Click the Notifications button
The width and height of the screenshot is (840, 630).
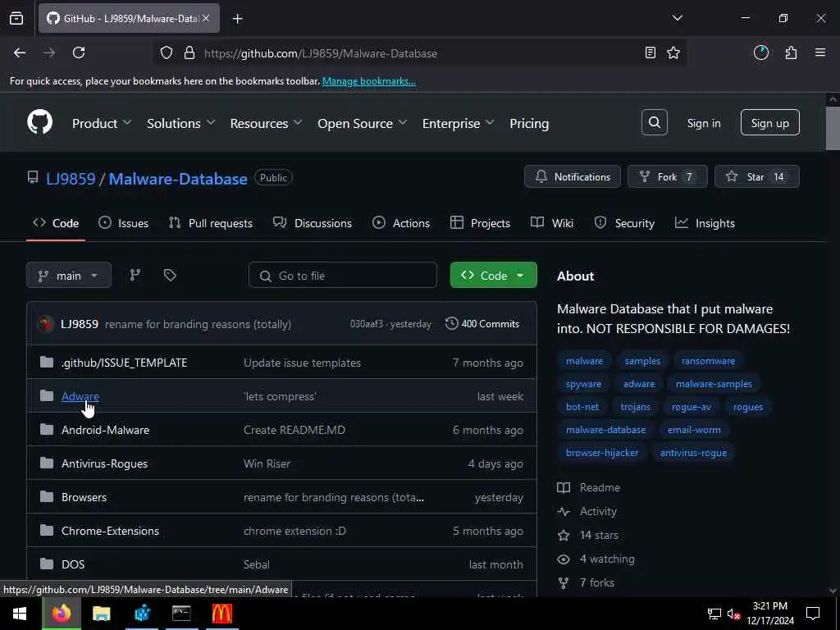click(x=572, y=177)
